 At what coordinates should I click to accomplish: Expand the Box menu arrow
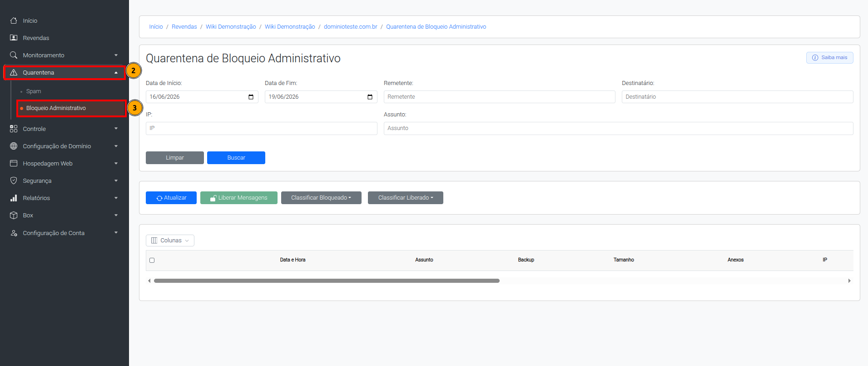[x=116, y=215]
